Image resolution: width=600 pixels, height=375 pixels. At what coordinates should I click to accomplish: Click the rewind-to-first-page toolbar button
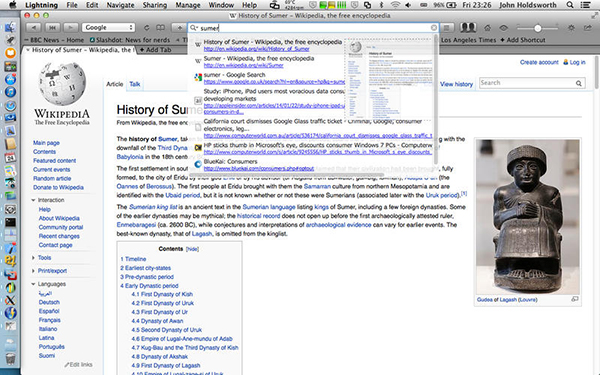pyautogui.click(x=52, y=28)
